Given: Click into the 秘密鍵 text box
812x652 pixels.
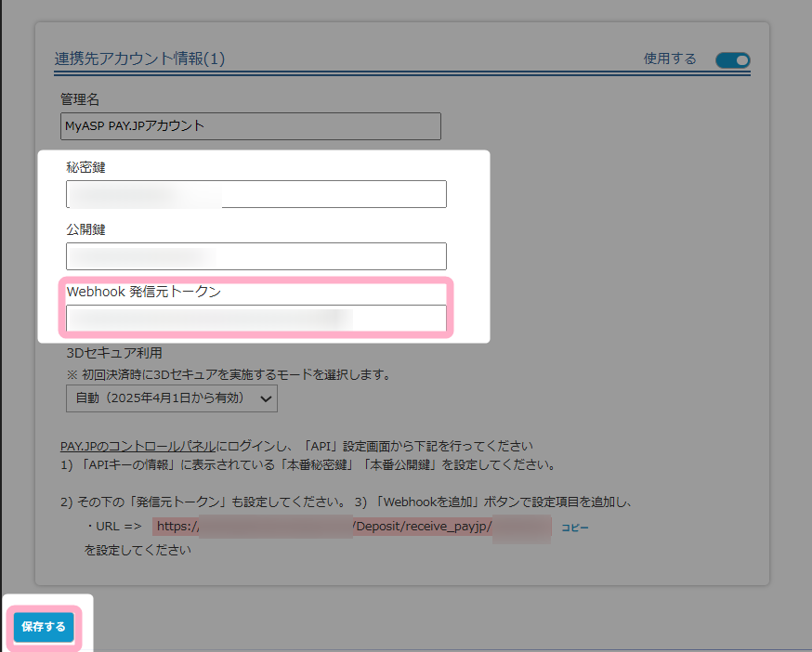Looking at the screenshot, I should tap(255, 194).
